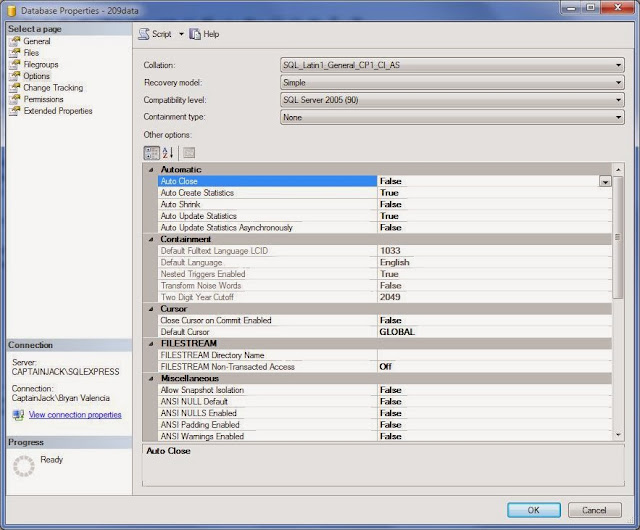Expand the Recovery model combo box
Screen dimensions: 640x530
452,83
